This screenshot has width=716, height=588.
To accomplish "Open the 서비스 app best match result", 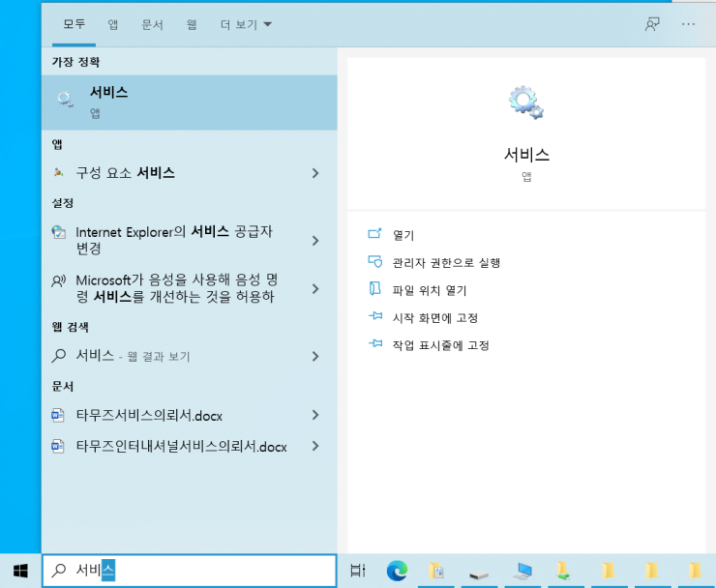I will click(189, 103).
